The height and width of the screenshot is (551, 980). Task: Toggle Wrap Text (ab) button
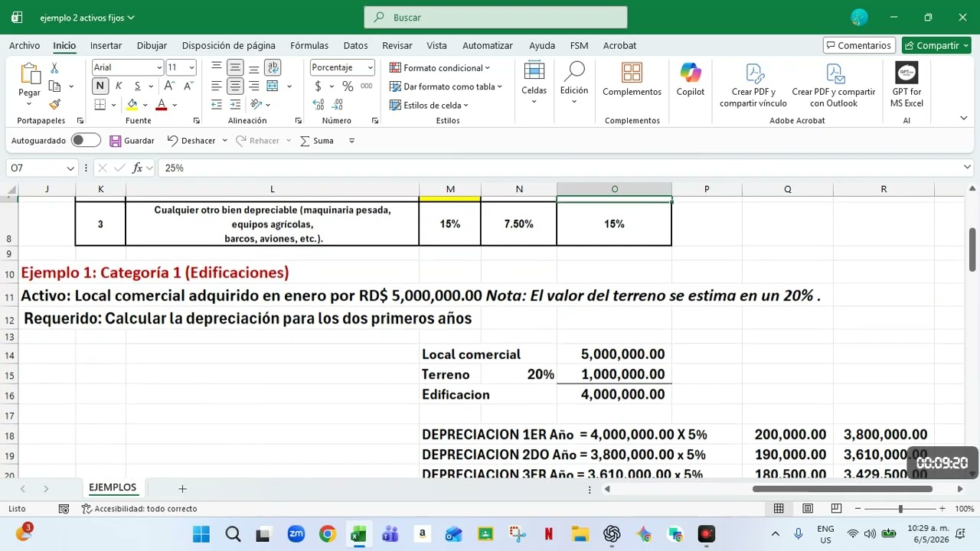(x=273, y=67)
